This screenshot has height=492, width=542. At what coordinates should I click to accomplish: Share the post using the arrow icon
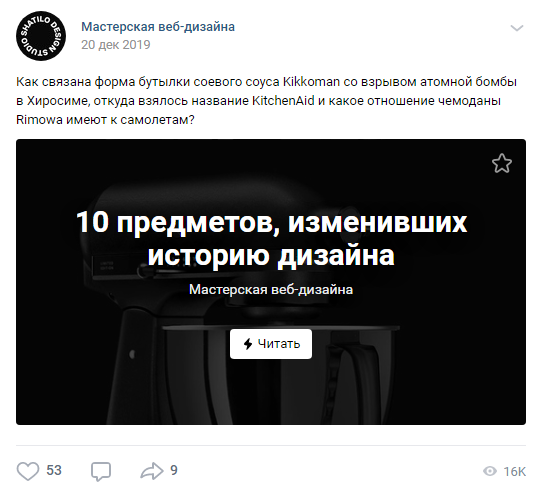(151, 471)
